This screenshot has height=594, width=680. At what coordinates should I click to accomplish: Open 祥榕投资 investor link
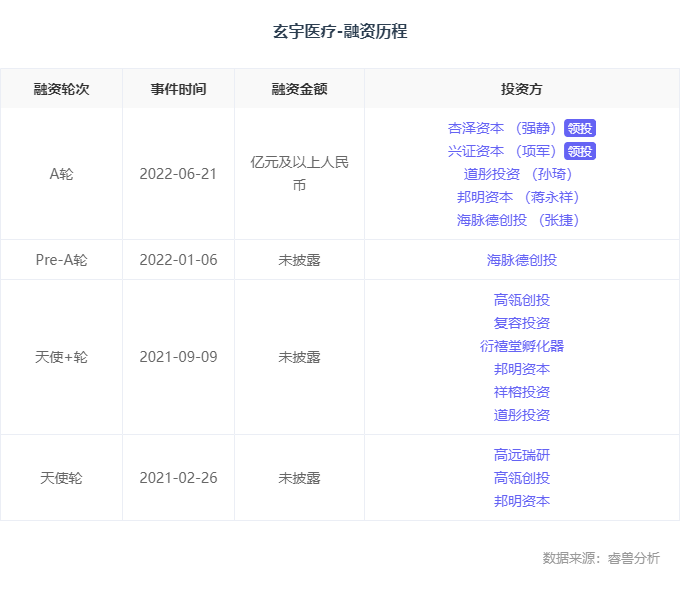[522, 392]
